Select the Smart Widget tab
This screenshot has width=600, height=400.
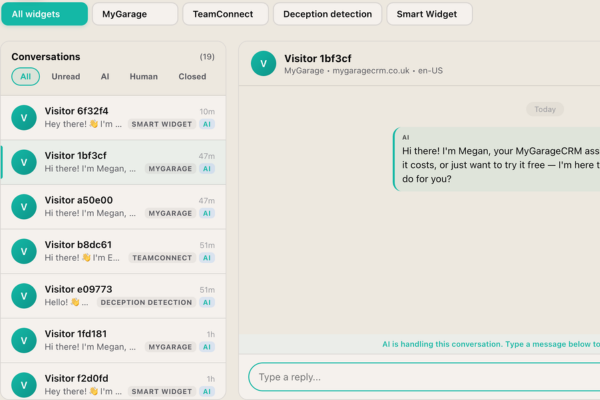[x=429, y=14]
